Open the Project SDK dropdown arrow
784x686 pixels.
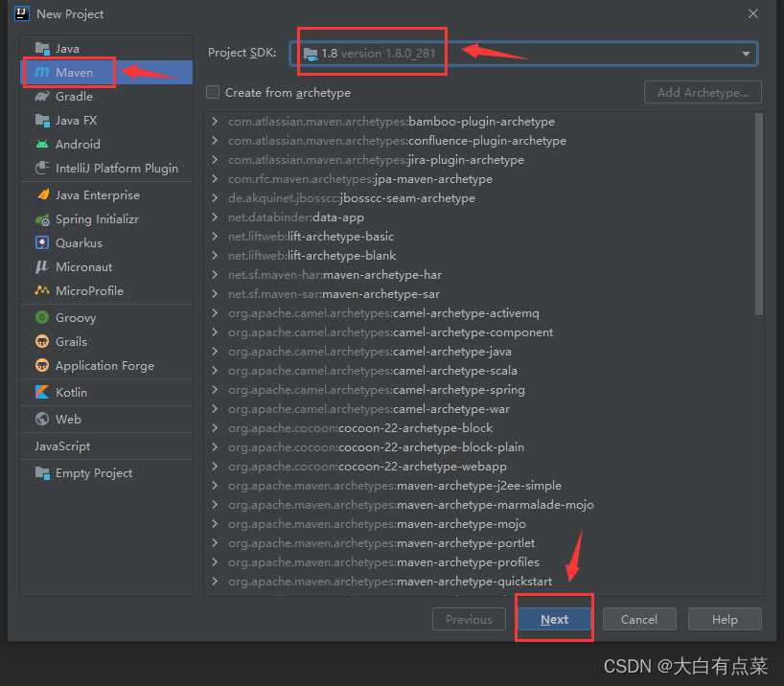coord(746,54)
